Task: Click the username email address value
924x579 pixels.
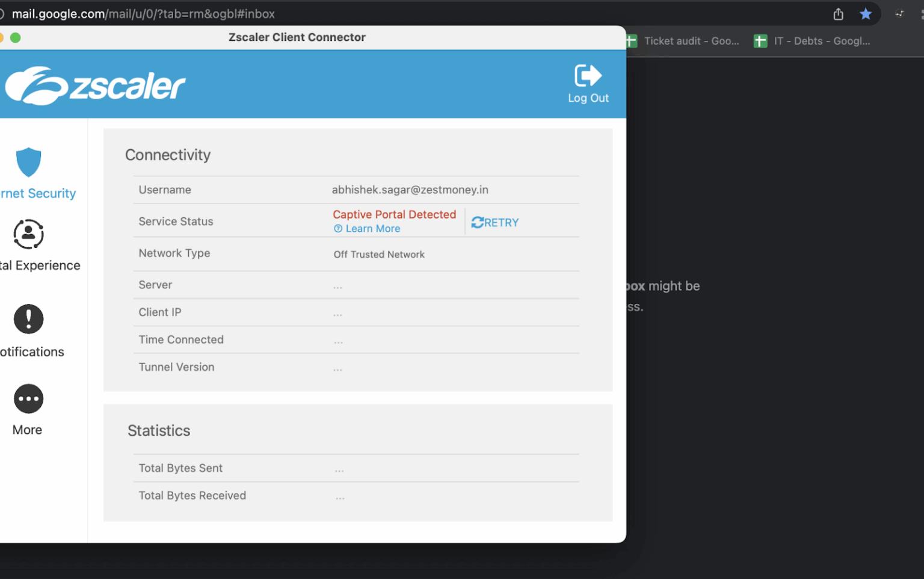Action: (410, 190)
